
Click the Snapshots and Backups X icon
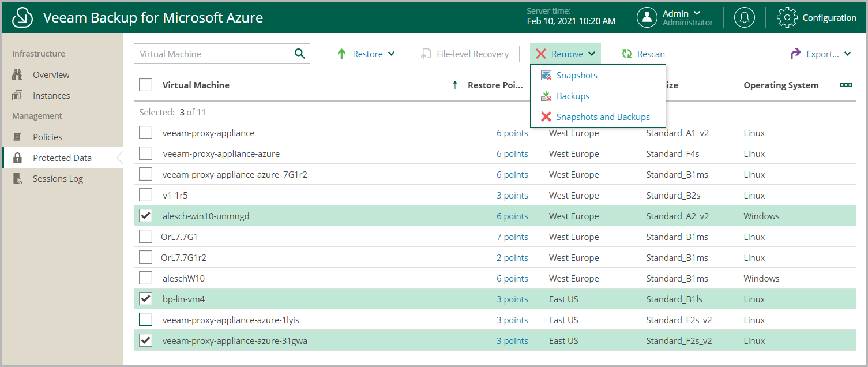(546, 117)
